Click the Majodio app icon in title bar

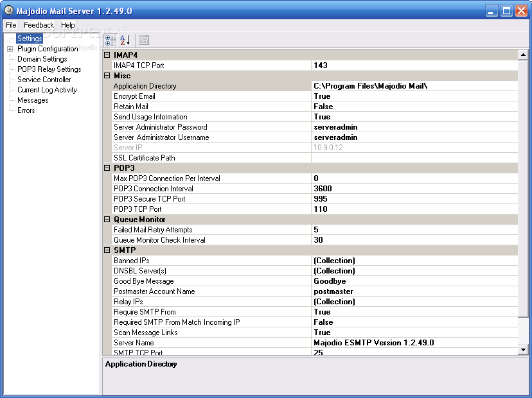(x=9, y=10)
